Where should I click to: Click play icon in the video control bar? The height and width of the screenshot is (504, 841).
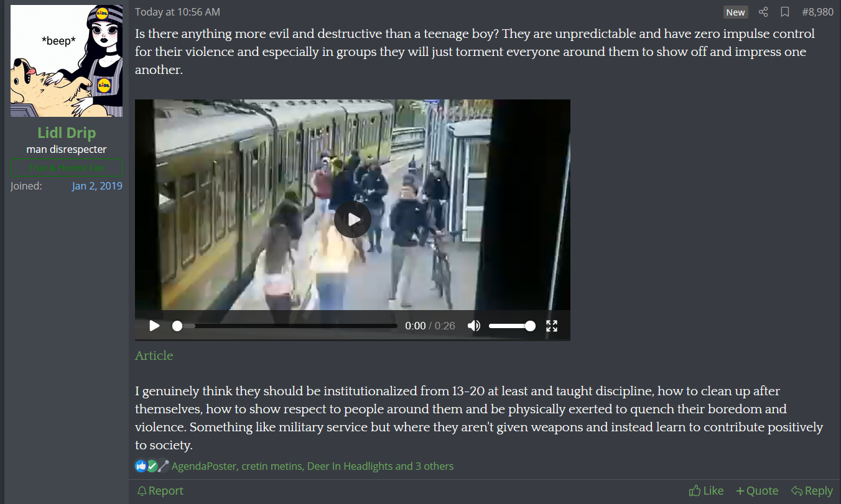click(x=154, y=326)
